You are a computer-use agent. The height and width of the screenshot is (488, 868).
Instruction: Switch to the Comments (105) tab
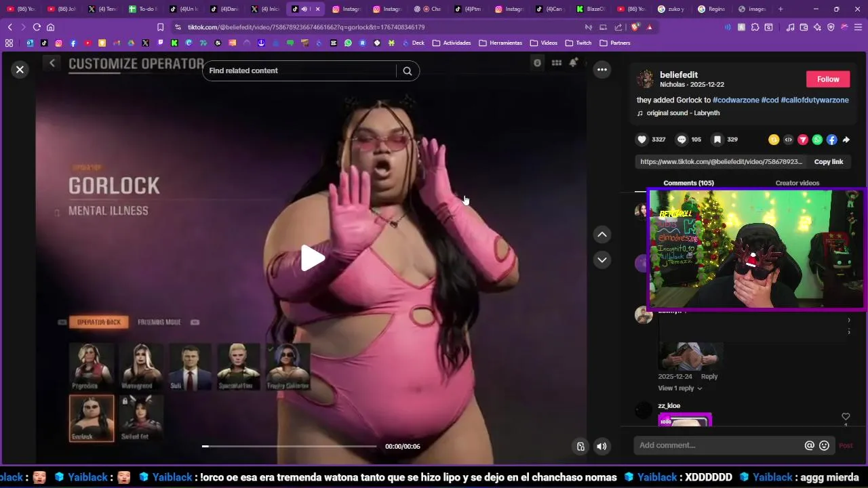(x=688, y=183)
